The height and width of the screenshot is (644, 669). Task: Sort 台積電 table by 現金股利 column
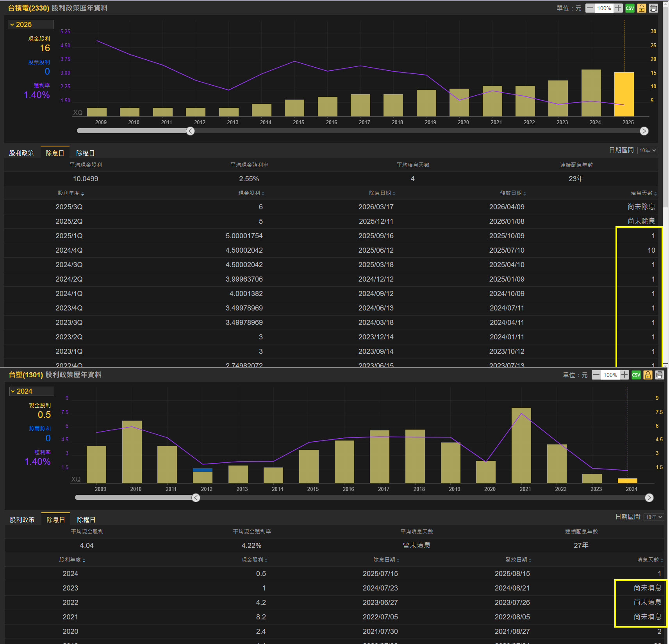[x=251, y=193]
